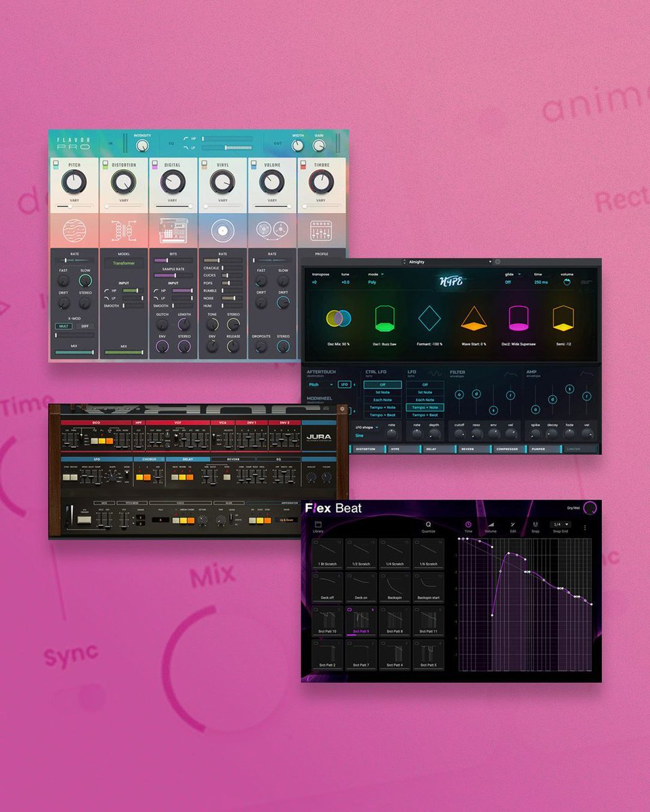
Task: Open the Delay effect tab in Hype
Action: pyautogui.click(x=439, y=449)
